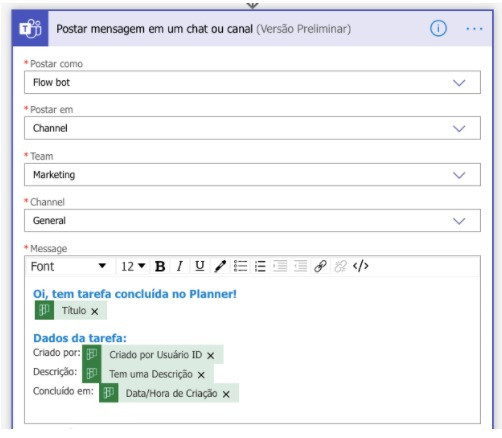The image size is (502, 438).
Task: Click the 'Descrição:' label in message
Action: pos(55,372)
